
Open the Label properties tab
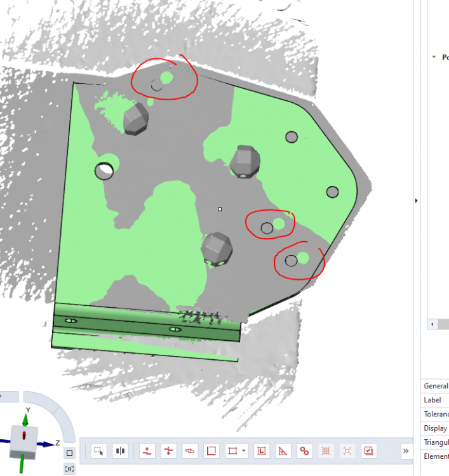436,400
